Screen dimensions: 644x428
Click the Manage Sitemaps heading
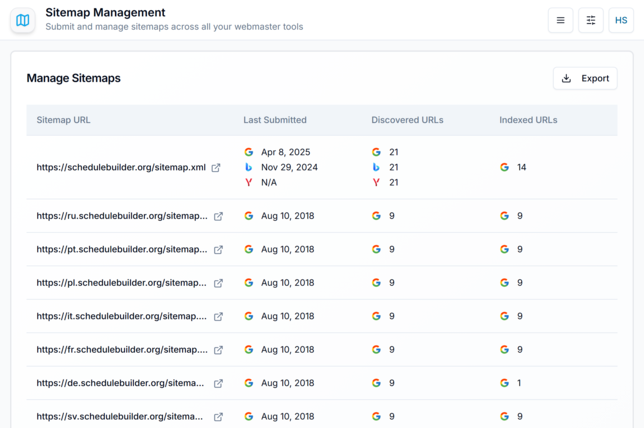74,78
